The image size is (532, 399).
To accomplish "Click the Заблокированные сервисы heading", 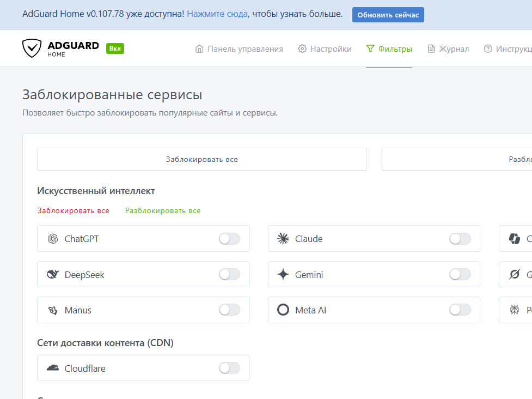I will pyautogui.click(x=112, y=95).
